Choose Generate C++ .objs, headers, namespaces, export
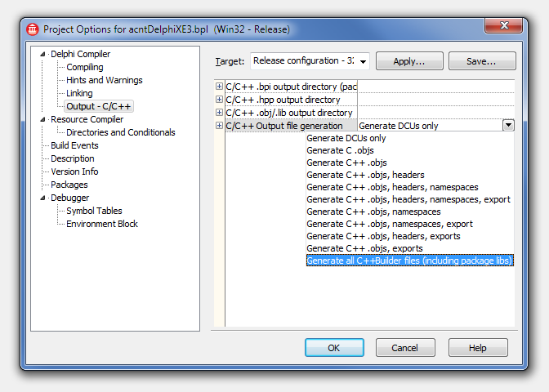The height and width of the screenshot is (392, 549). point(410,199)
